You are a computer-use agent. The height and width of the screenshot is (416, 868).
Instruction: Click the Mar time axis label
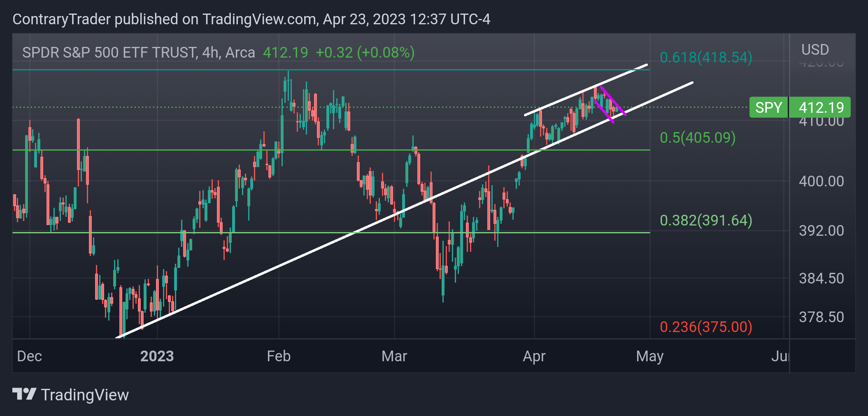tap(394, 356)
